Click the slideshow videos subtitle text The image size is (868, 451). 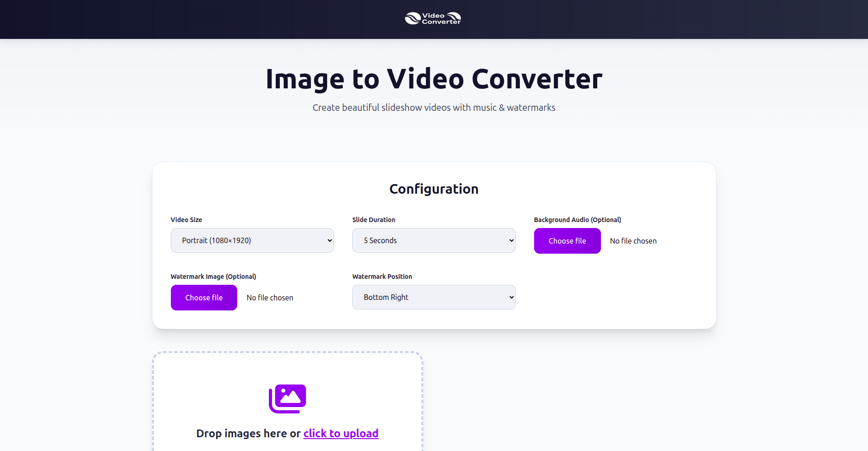point(434,108)
